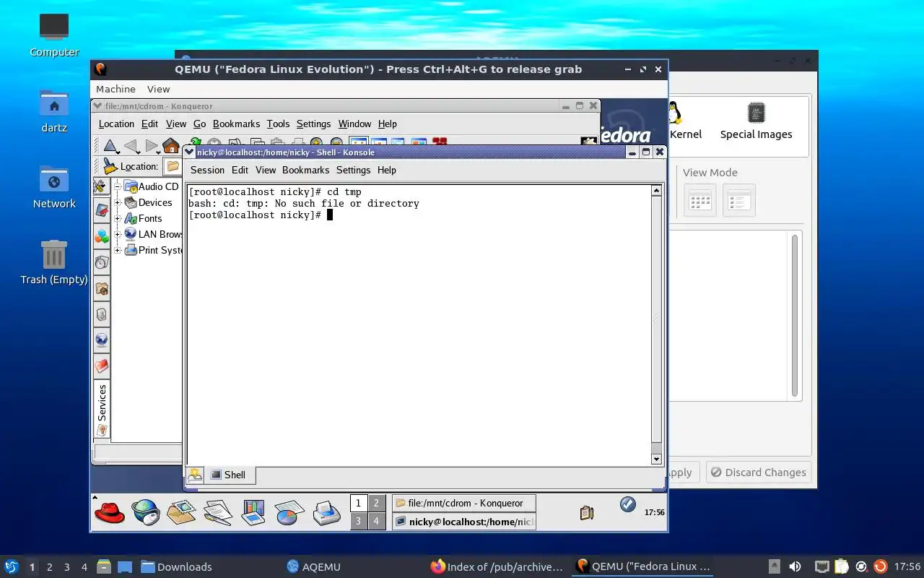The width and height of the screenshot is (924, 578).
Task: Expand the Fedora panel hide arrow
Action: 95,497
